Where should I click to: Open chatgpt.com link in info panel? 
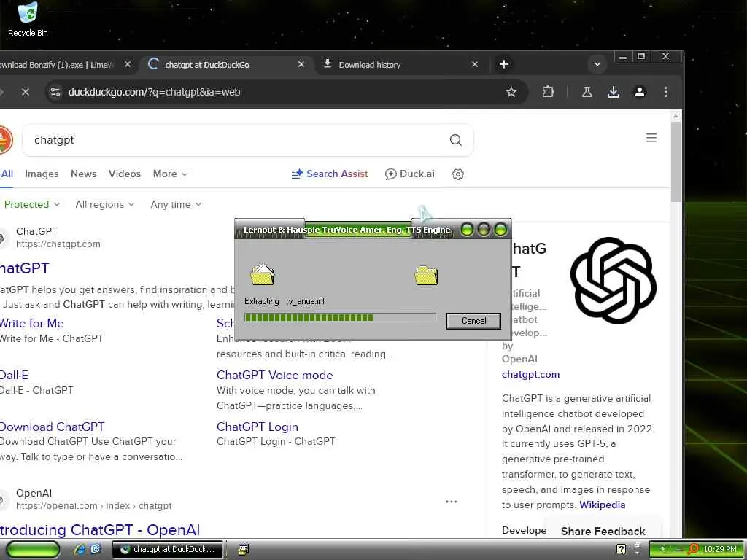[530, 375]
